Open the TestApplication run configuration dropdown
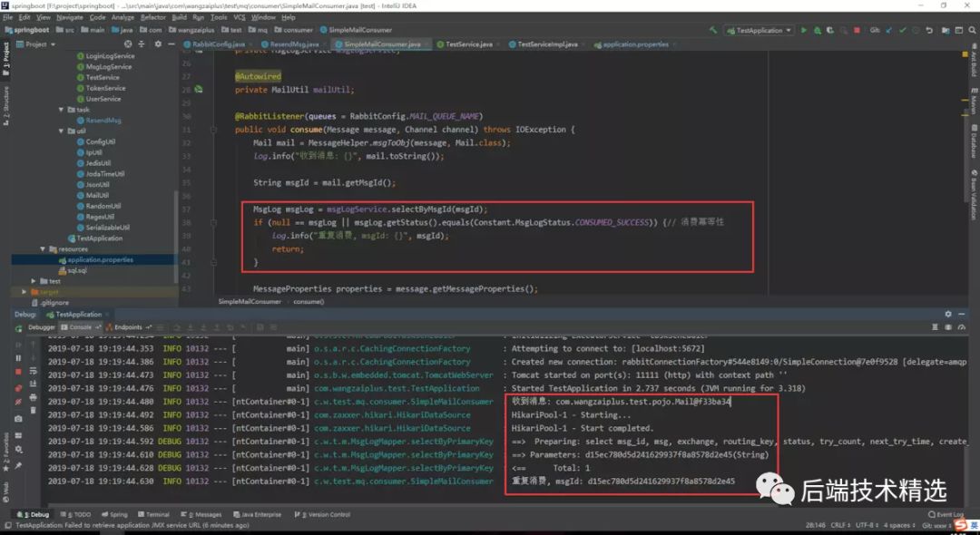 click(x=759, y=30)
